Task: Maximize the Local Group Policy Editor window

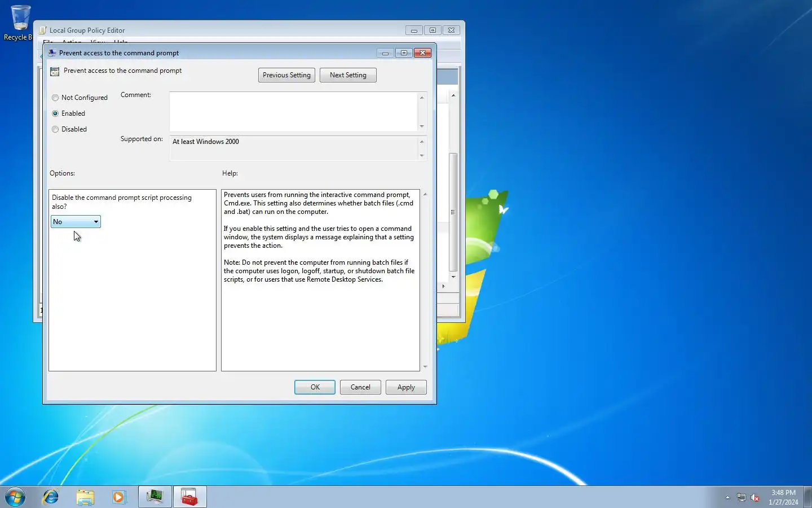Action: (x=433, y=30)
